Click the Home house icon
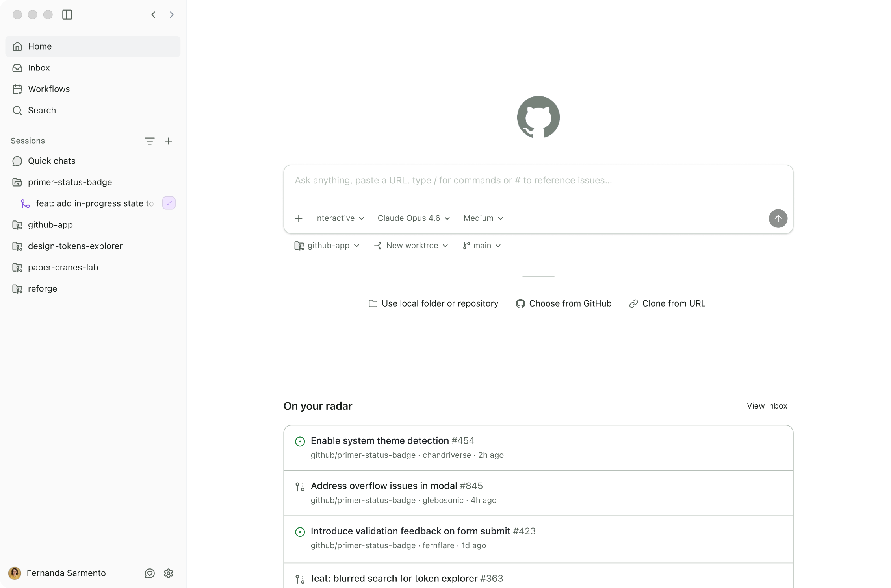 tap(17, 46)
